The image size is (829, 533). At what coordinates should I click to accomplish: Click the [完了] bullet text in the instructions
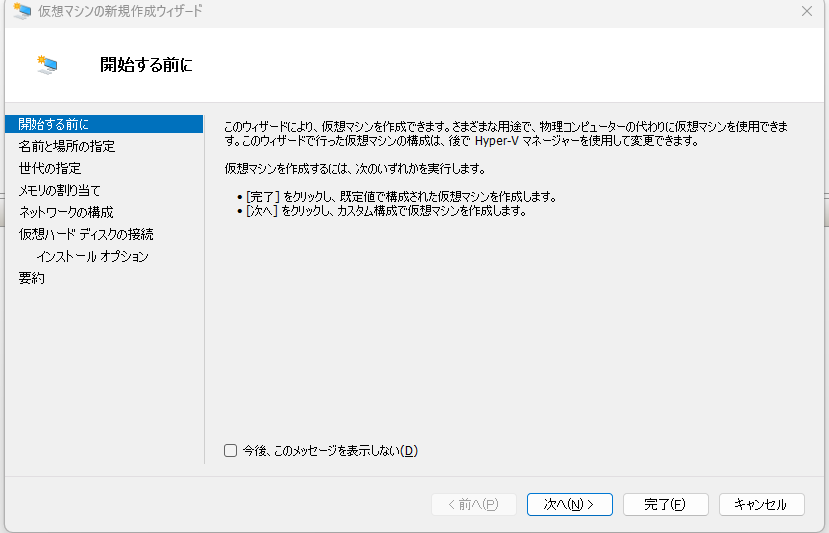point(263,196)
